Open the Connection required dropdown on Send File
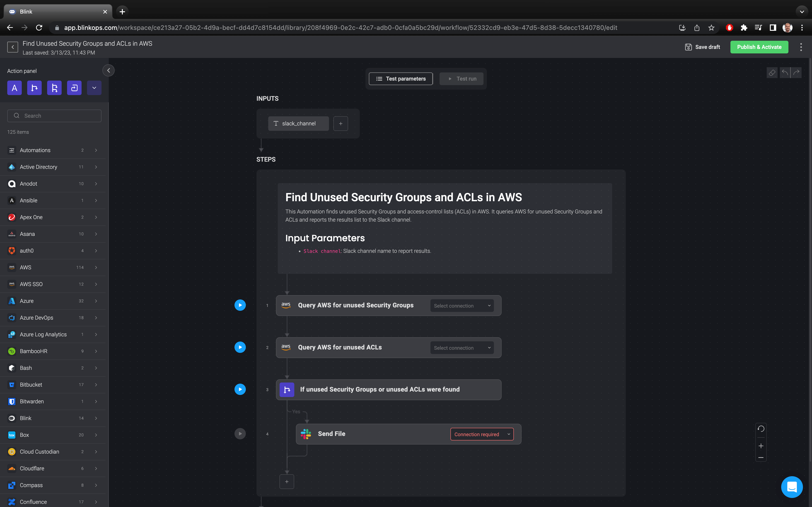Screen dimensions: 812x507 [x=482, y=434]
